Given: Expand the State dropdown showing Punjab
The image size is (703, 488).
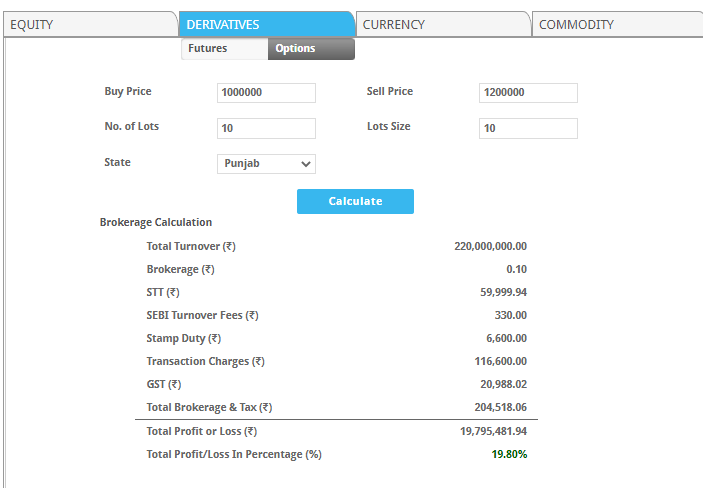Looking at the screenshot, I should point(266,163).
